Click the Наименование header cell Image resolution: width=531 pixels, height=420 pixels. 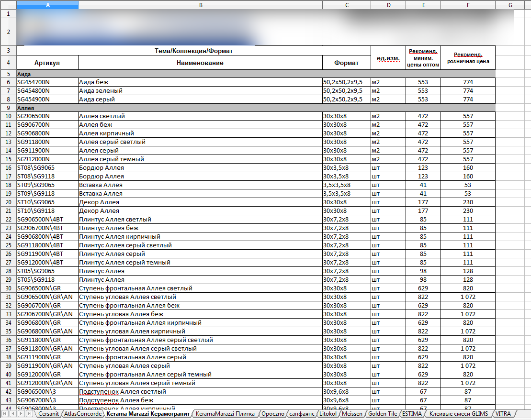point(200,63)
